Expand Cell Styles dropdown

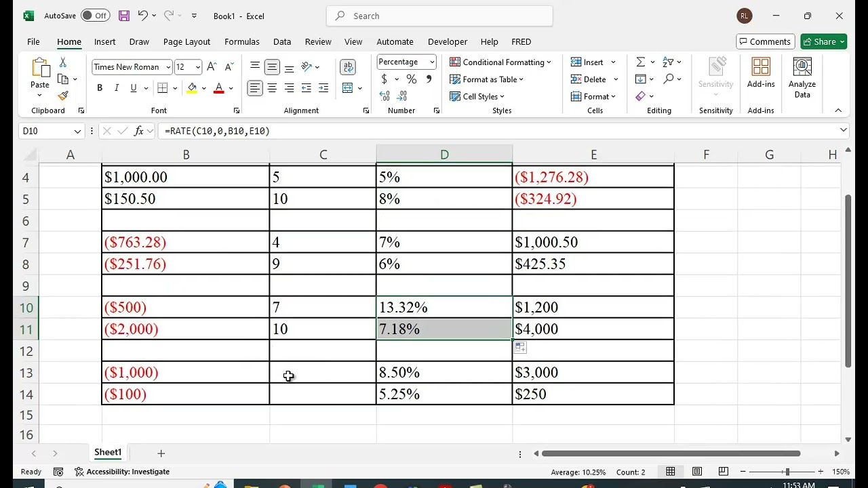tap(502, 97)
